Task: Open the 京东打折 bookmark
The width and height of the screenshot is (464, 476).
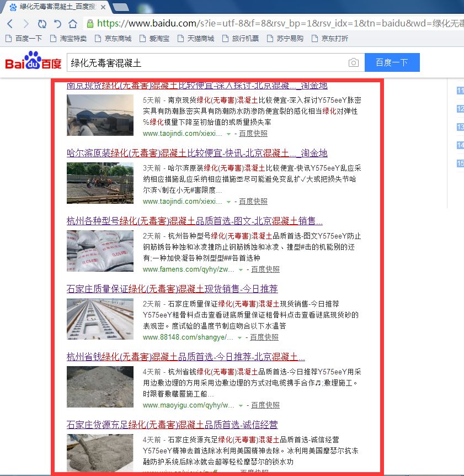Action: coord(330,39)
